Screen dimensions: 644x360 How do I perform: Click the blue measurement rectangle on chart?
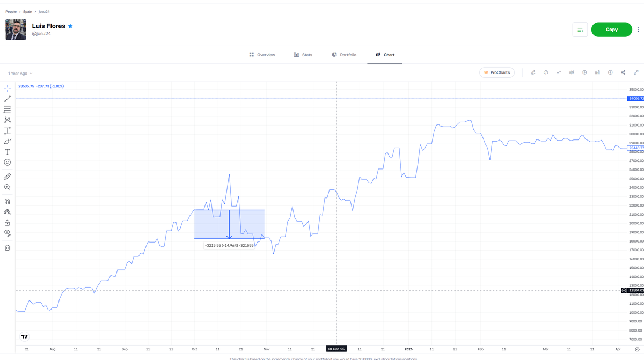pyautogui.click(x=229, y=224)
